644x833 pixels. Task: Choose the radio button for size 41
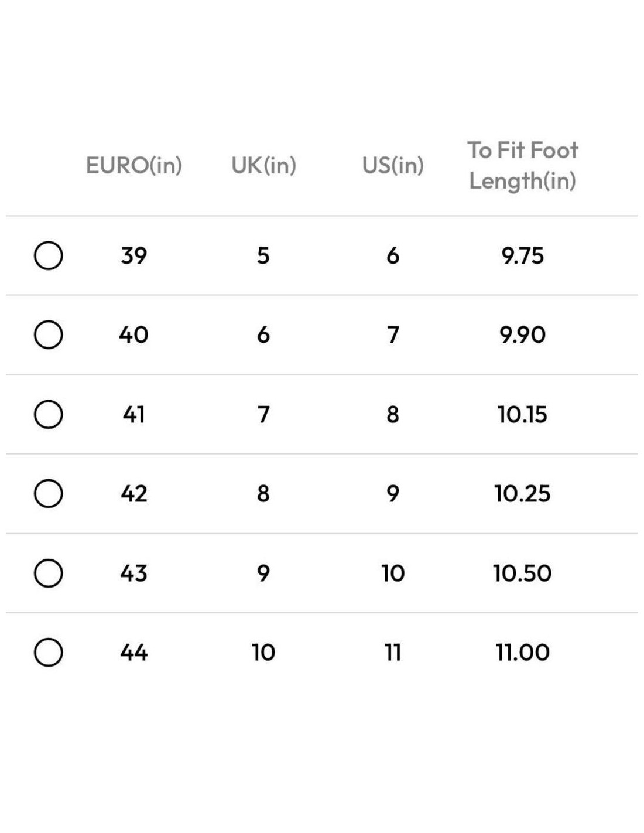click(x=49, y=414)
